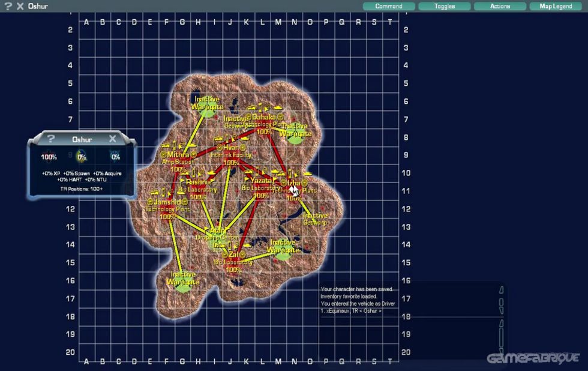The image size is (588, 371).
Task: Click the tank icon above Hvar
Action: click(245, 139)
